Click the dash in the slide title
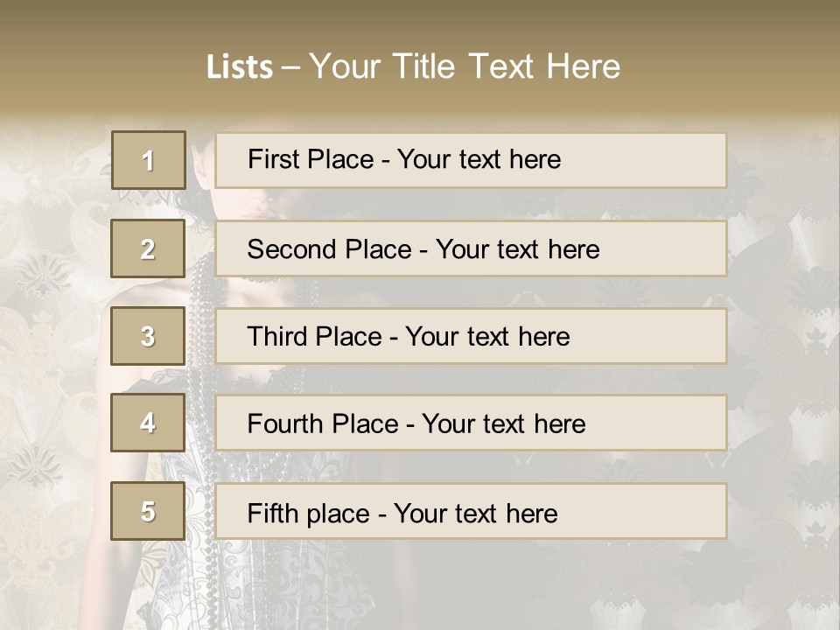 coord(291,67)
